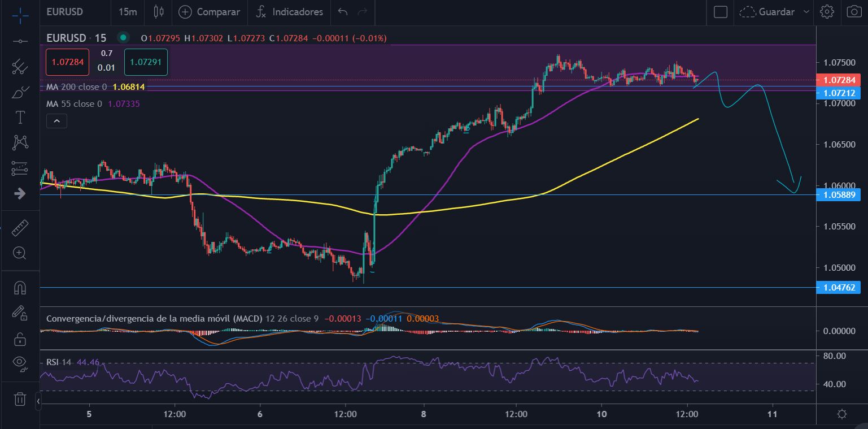Image resolution: width=868 pixels, height=429 pixels.
Task: Click the EURUSD · 15 legend title
Action: coord(76,38)
